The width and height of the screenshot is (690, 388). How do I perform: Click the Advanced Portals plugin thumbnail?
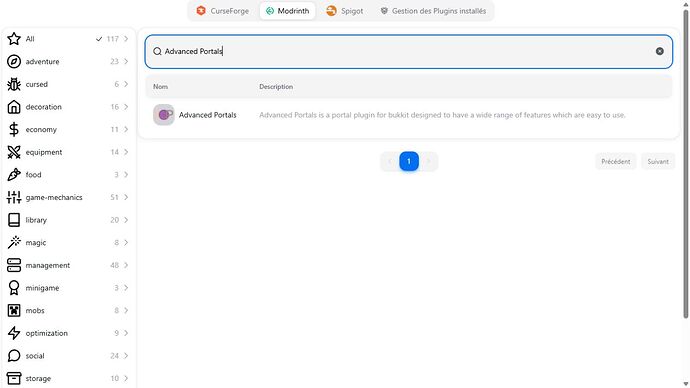pos(164,115)
